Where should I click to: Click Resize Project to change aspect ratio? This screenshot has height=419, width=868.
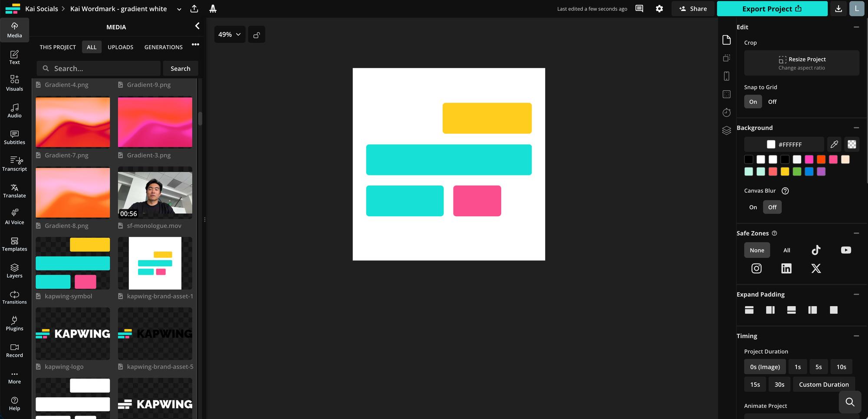pos(802,63)
